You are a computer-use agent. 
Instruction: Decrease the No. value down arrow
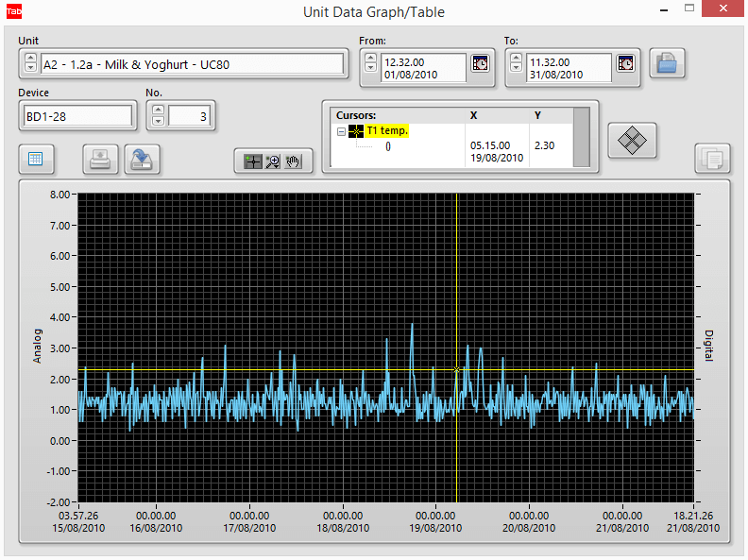point(158,120)
